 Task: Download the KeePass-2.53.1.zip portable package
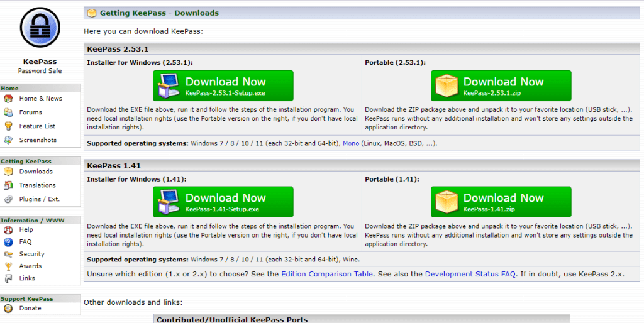pos(501,86)
